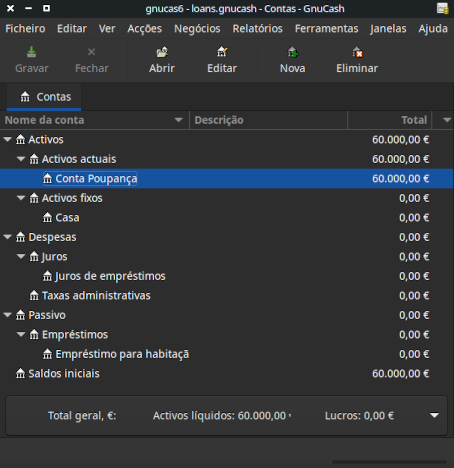
Task: Click the Activos account icon
Action: click(21, 140)
